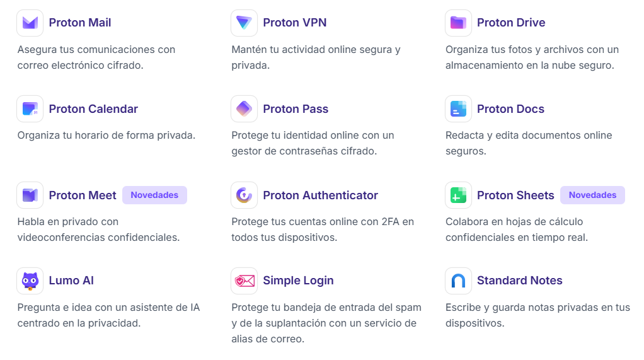Click the Proton Docs icon
Image resolution: width=644 pixels, height=360 pixels.
(x=458, y=109)
